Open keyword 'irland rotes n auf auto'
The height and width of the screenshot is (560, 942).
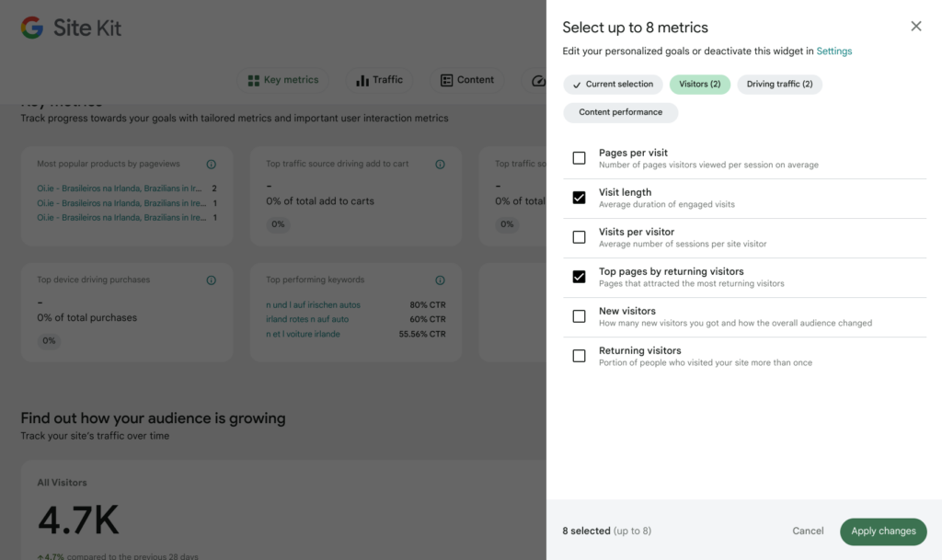[x=307, y=319]
